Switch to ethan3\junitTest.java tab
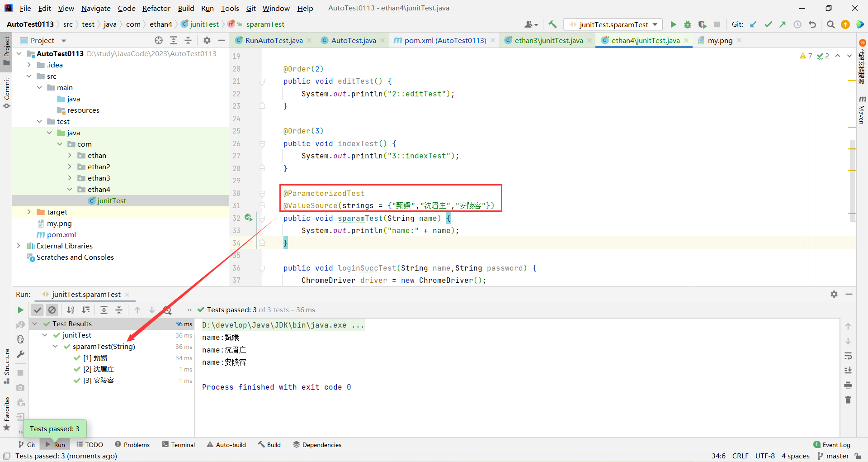Viewport: 868px width, 462px height. [x=548, y=40]
